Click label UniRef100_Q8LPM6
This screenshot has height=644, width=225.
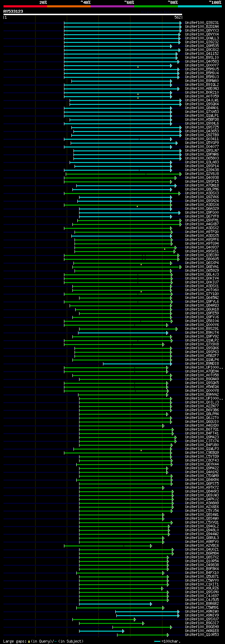[202, 189]
